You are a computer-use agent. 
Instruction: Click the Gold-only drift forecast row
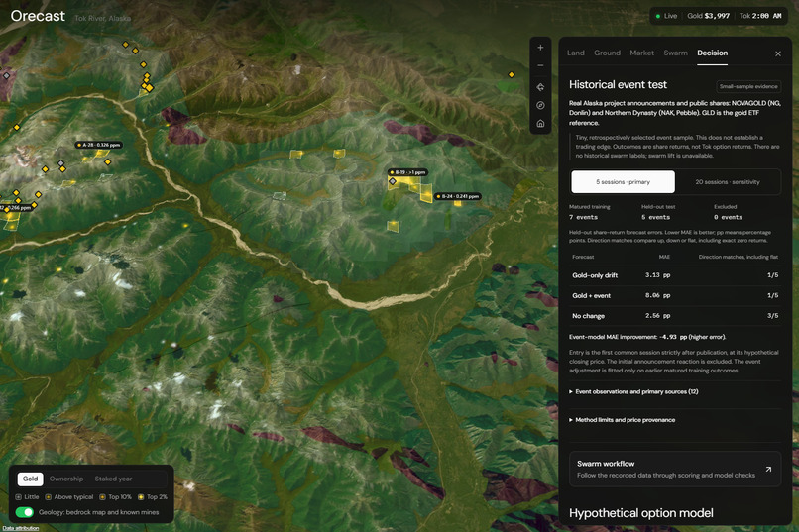[x=675, y=275]
